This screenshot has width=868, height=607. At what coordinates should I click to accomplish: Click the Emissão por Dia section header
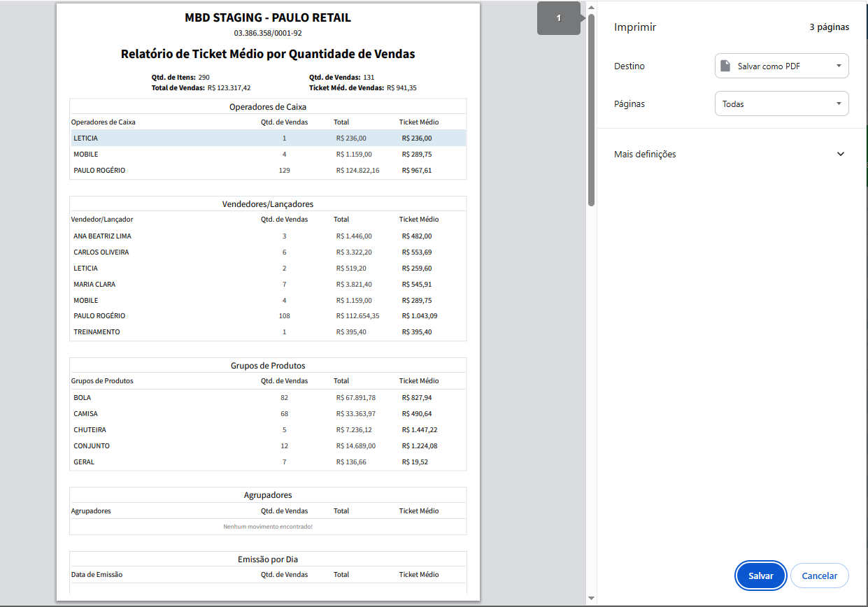268,559
